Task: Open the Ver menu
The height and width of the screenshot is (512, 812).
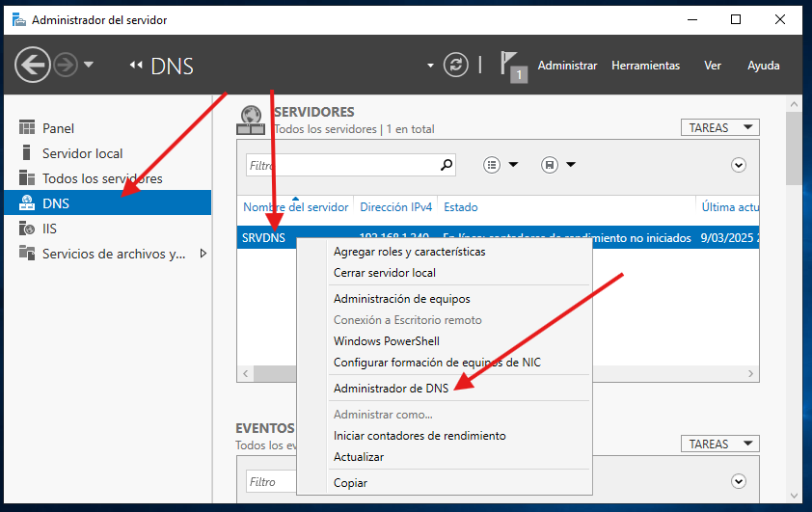Action: [713, 66]
